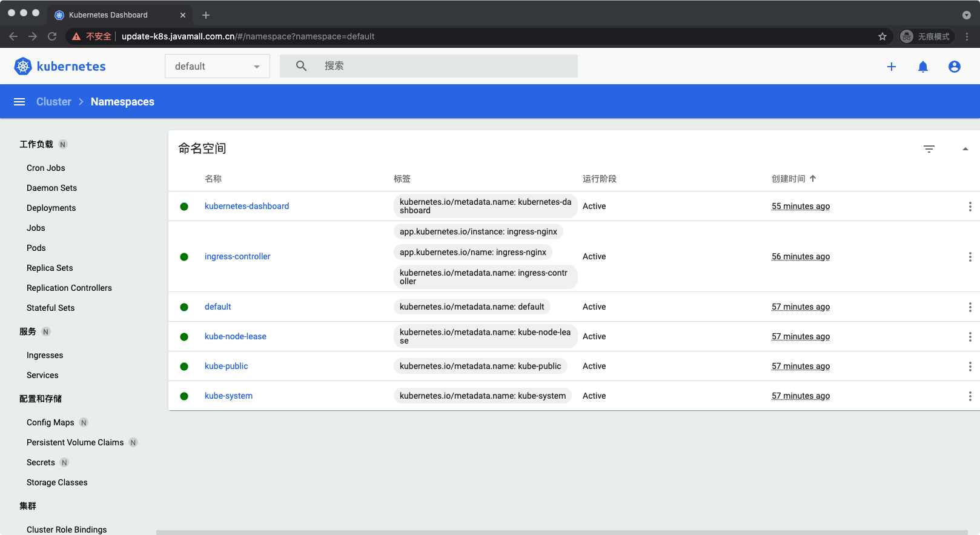
Task: Open a new browser tab
Action: pos(206,15)
